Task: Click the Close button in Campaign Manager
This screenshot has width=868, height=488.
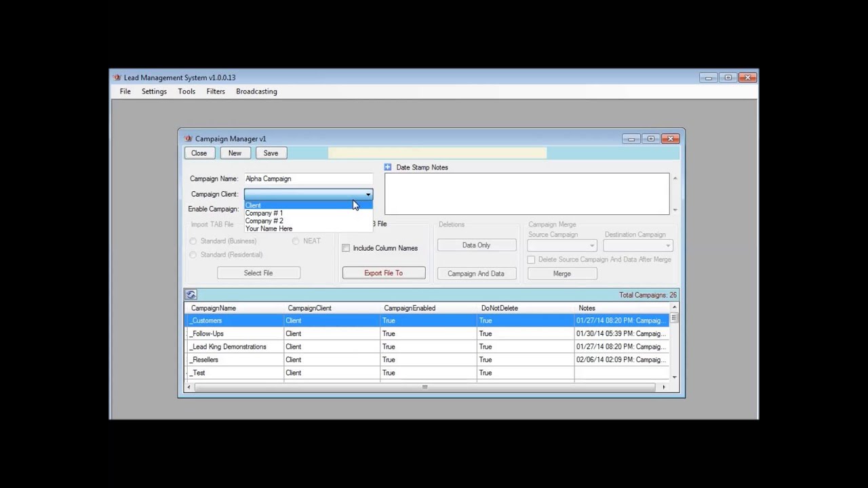Action: coord(199,153)
